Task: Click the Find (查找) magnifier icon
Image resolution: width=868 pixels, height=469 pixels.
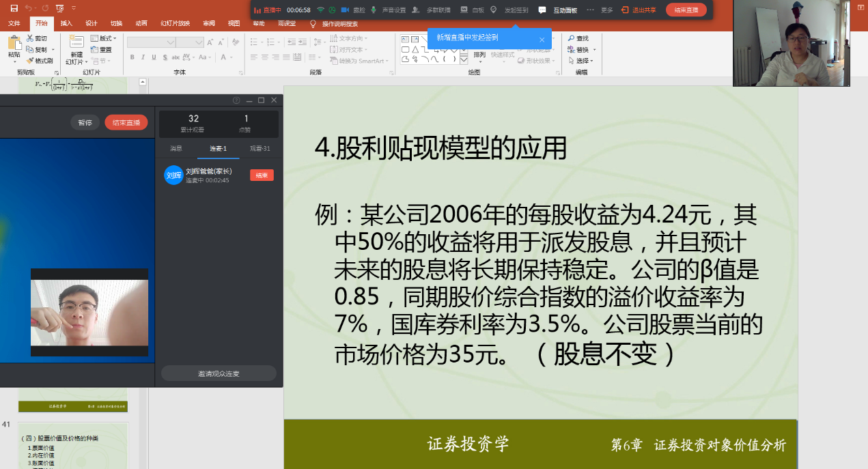Action: pos(571,38)
